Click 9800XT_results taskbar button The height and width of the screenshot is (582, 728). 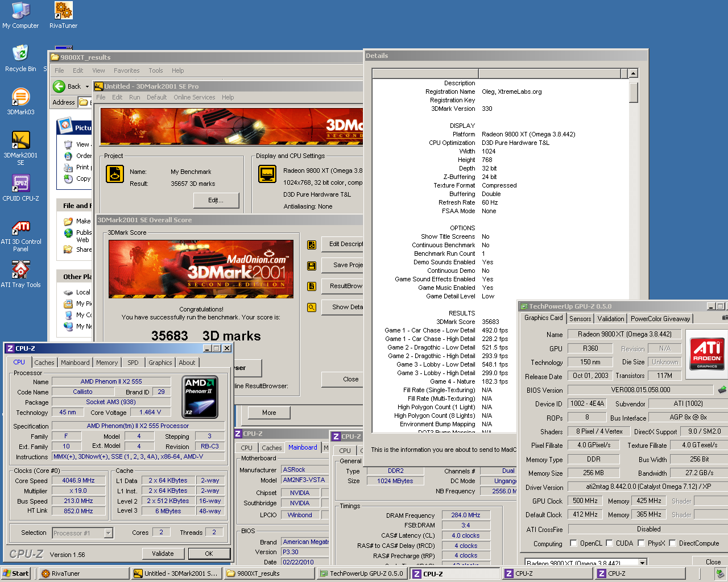(x=270, y=573)
